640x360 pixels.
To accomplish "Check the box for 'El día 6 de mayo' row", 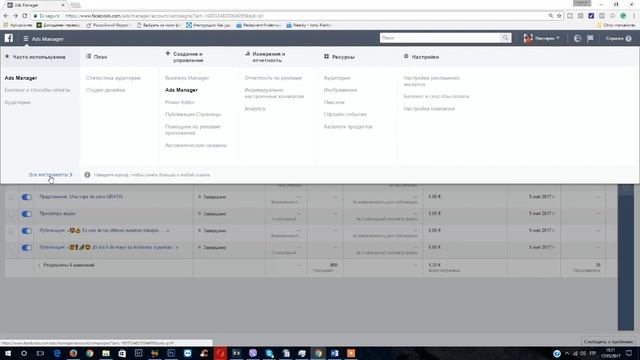I will tap(11, 248).
